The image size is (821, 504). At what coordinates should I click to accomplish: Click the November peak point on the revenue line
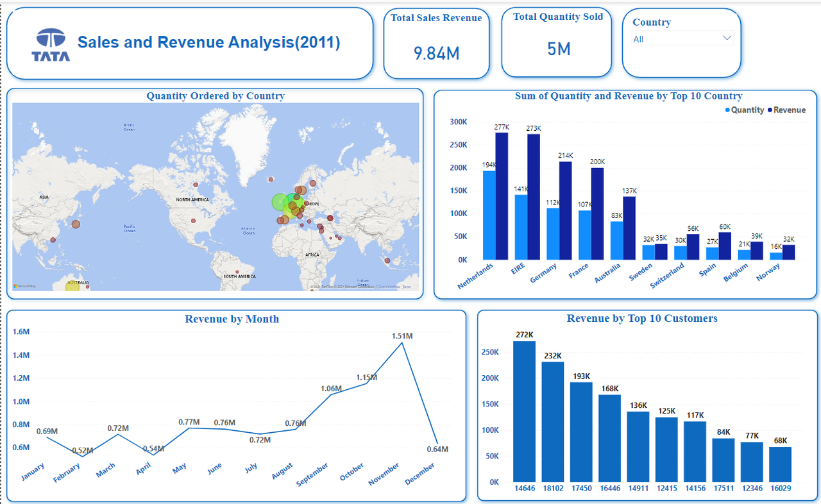click(401, 342)
